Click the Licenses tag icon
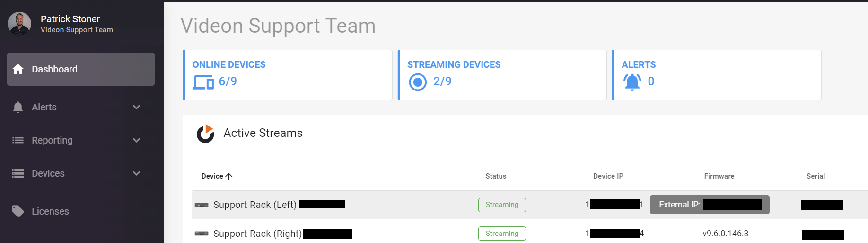 (18, 211)
